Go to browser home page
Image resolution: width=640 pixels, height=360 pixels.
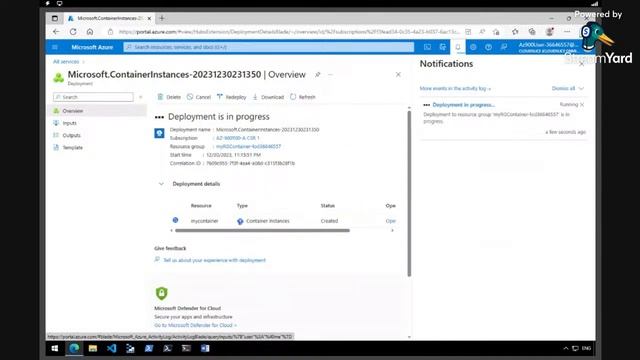point(90,32)
